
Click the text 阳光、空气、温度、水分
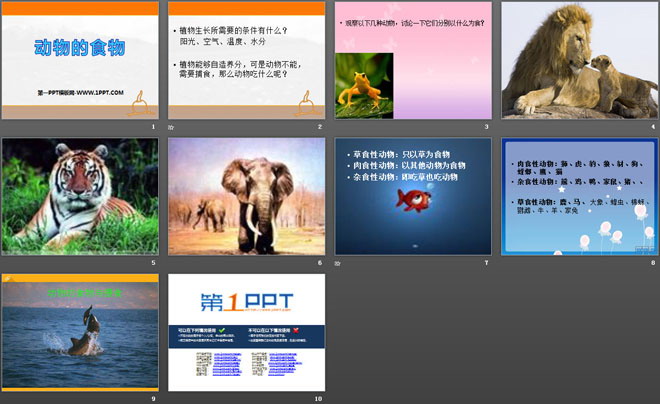[x=223, y=41]
